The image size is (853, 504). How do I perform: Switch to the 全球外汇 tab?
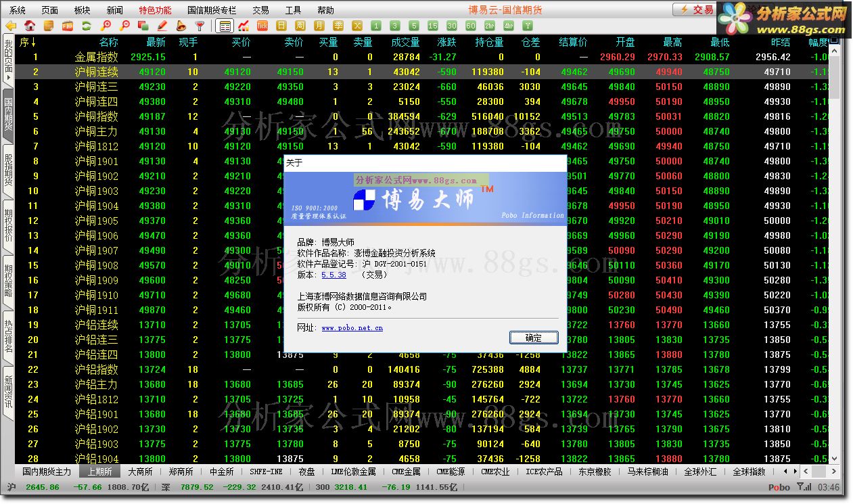[700, 472]
